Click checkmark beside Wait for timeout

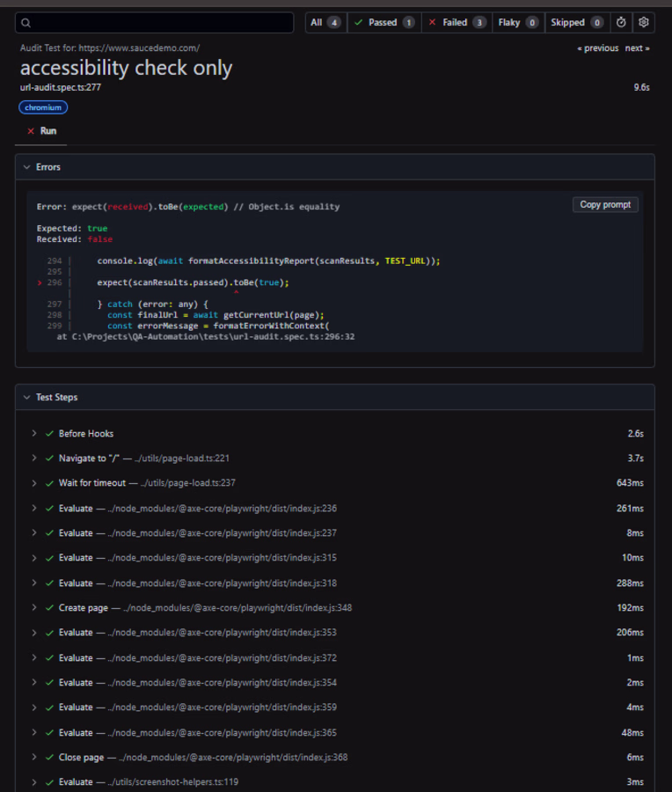[x=49, y=483]
